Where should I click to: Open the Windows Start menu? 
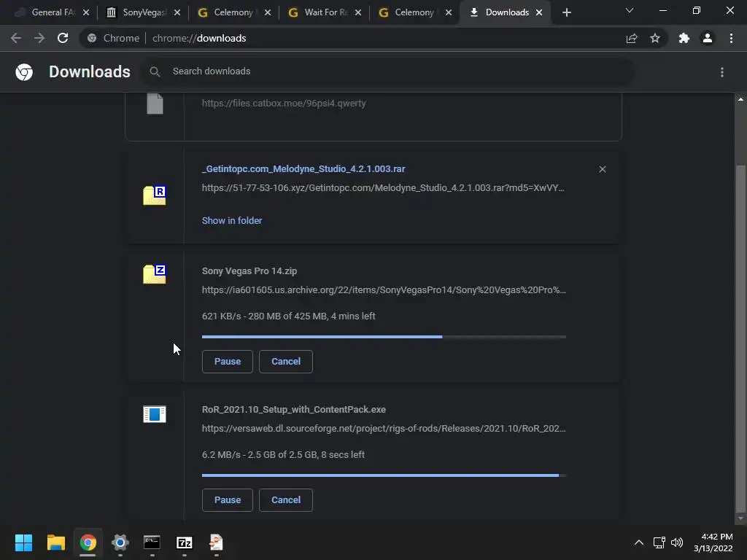coord(23,542)
